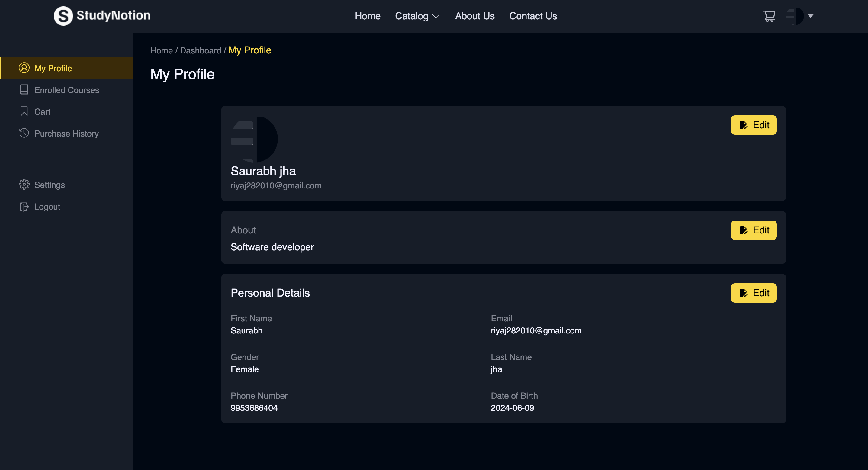
Task: Click the header profile avatar thumbnail
Action: [795, 16]
